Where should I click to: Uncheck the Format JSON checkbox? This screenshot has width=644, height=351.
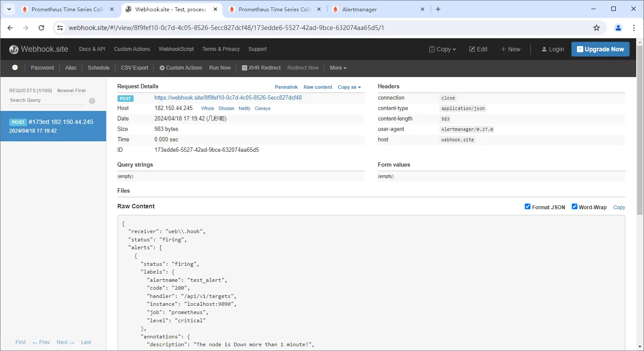[x=527, y=207]
